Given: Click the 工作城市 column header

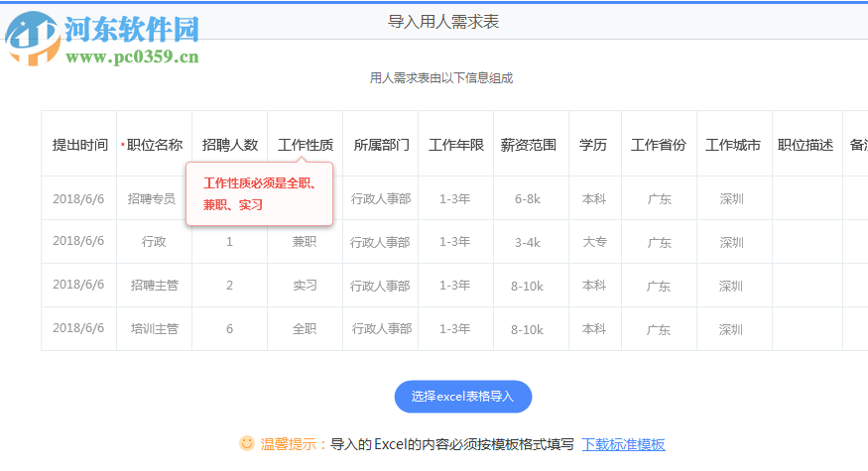Looking at the screenshot, I should pos(732,145).
